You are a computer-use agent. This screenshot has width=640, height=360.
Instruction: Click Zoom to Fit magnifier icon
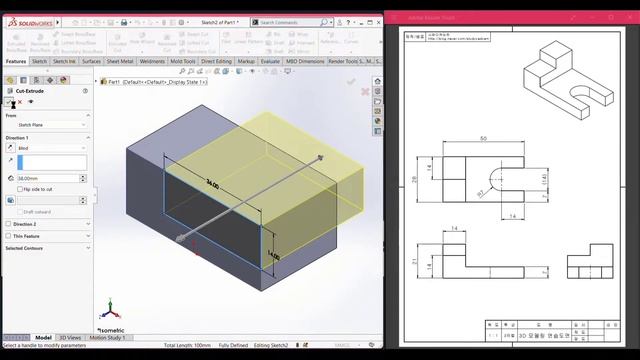click(182, 71)
